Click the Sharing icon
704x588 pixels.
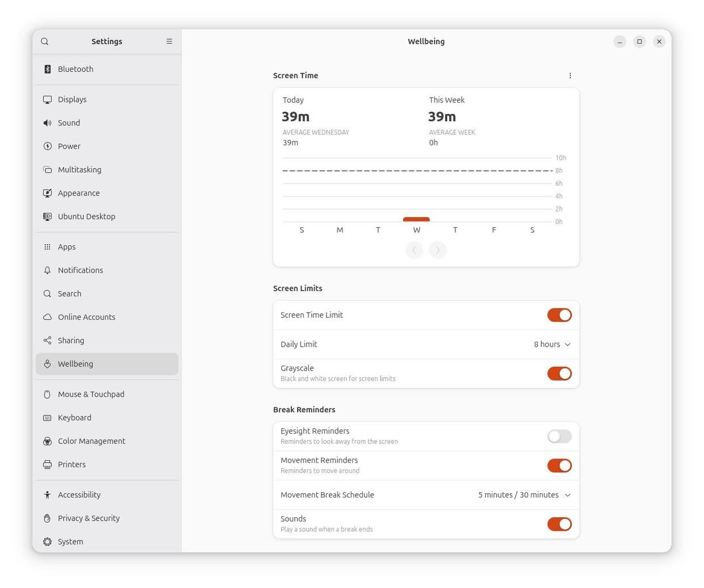pos(48,340)
